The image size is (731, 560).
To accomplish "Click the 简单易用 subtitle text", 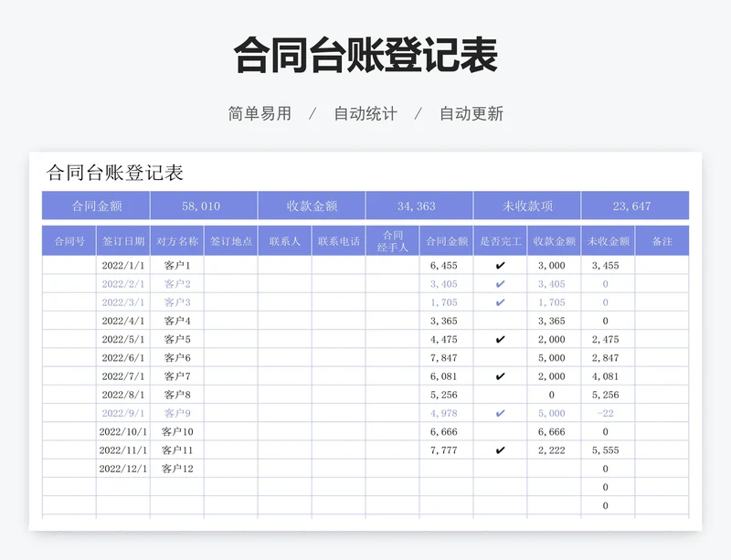I will click(260, 114).
